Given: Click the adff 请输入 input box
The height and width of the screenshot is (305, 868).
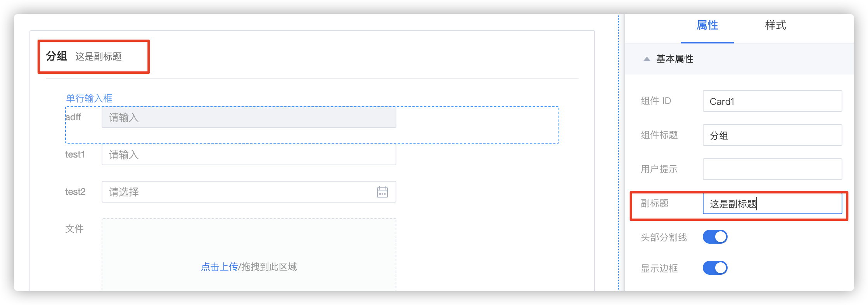Looking at the screenshot, I should point(249,118).
